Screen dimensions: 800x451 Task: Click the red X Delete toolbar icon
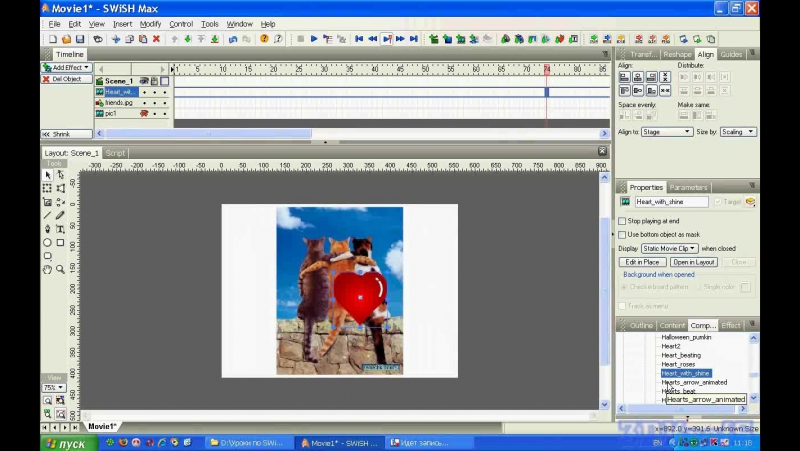click(x=157, y=39)
